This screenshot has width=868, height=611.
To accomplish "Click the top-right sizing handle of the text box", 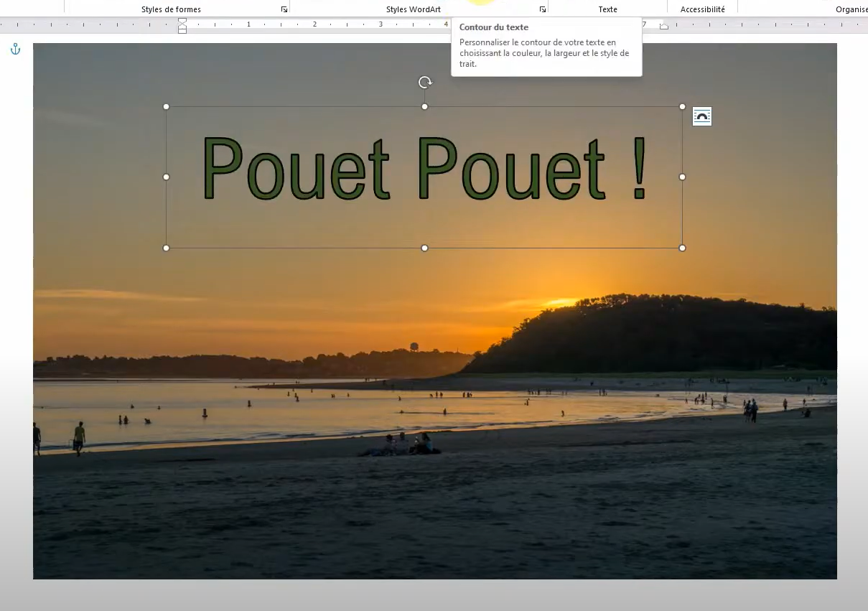I will coord(683,107).
